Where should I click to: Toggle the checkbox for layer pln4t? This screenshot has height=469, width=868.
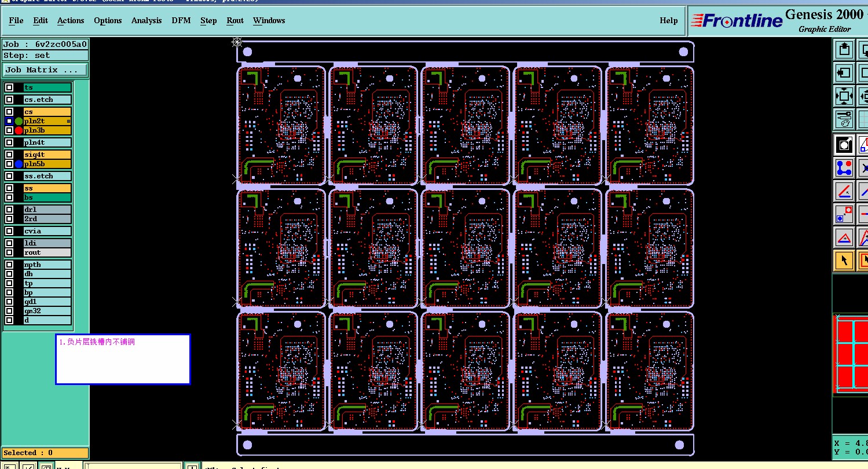pyautogui.click(x=9, y=142)
